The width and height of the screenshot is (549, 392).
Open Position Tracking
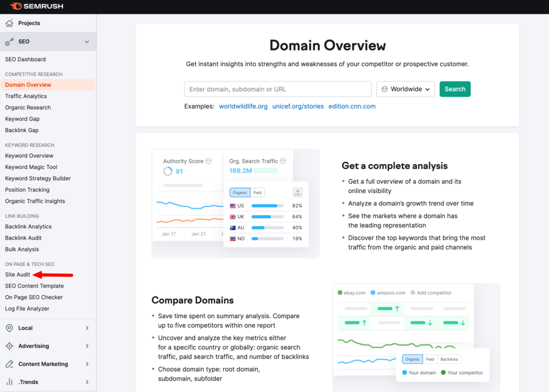tap(27, 190)
